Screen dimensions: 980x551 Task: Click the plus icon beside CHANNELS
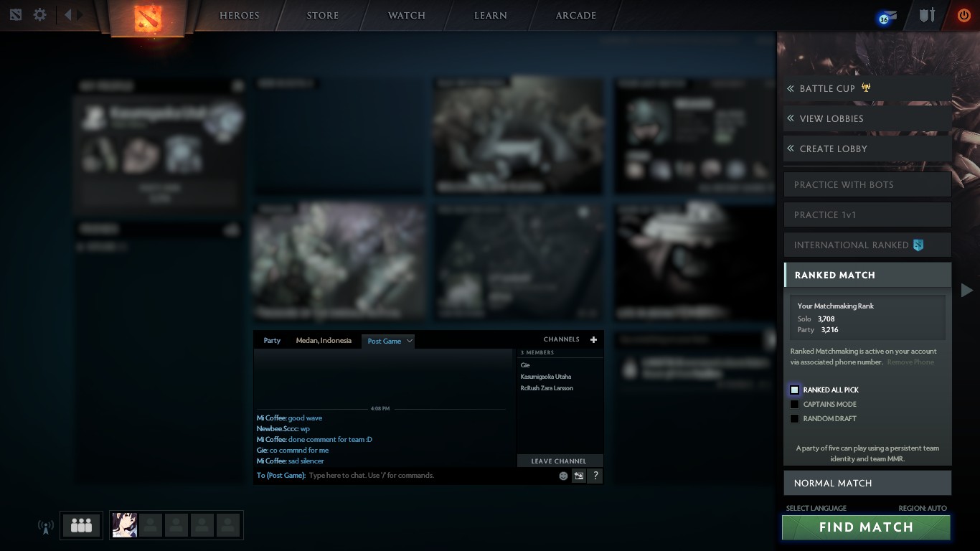click(x=593, y=339)
